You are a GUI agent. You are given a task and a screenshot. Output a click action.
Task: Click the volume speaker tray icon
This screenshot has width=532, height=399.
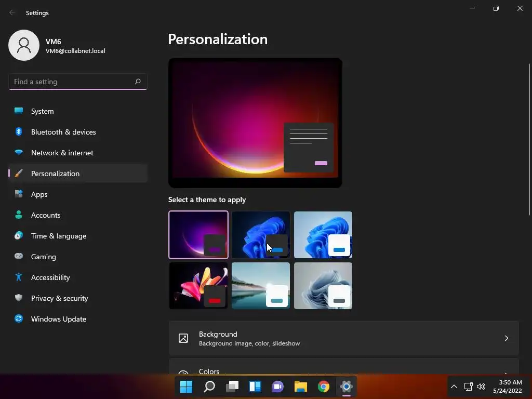pos(481,387)
